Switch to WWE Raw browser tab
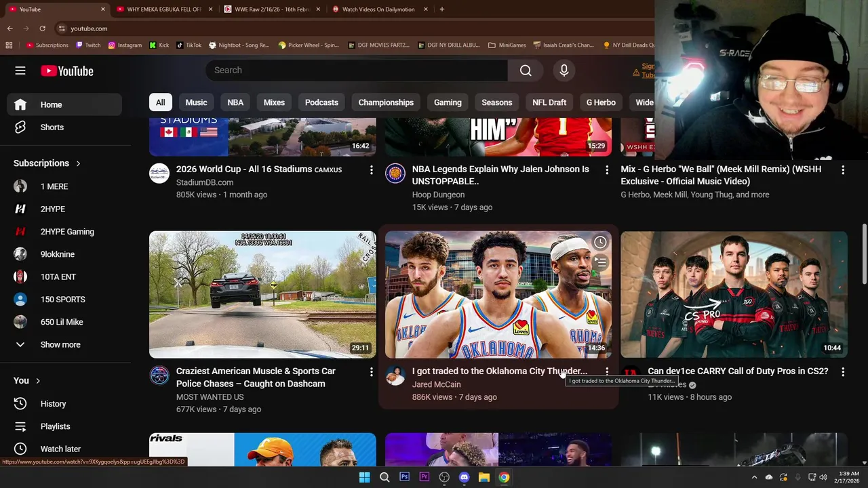The image size is (868, 488). pos(271,9)
